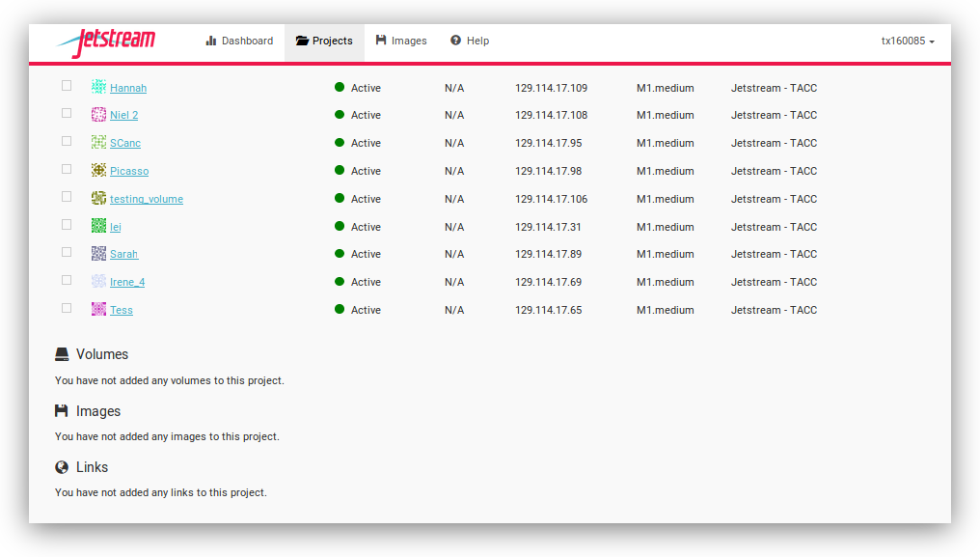Click the green Active status dot for Tess

tap(340, 310)
